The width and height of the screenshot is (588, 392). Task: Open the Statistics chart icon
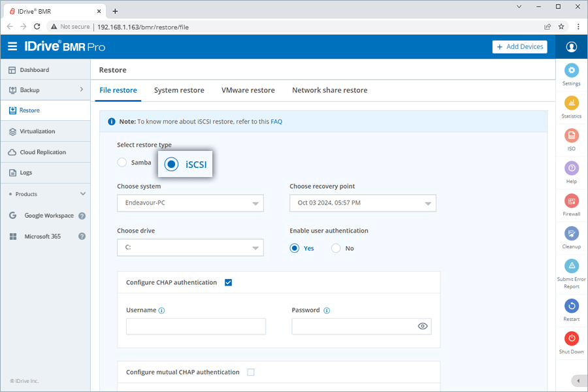[x=571, y=103]
